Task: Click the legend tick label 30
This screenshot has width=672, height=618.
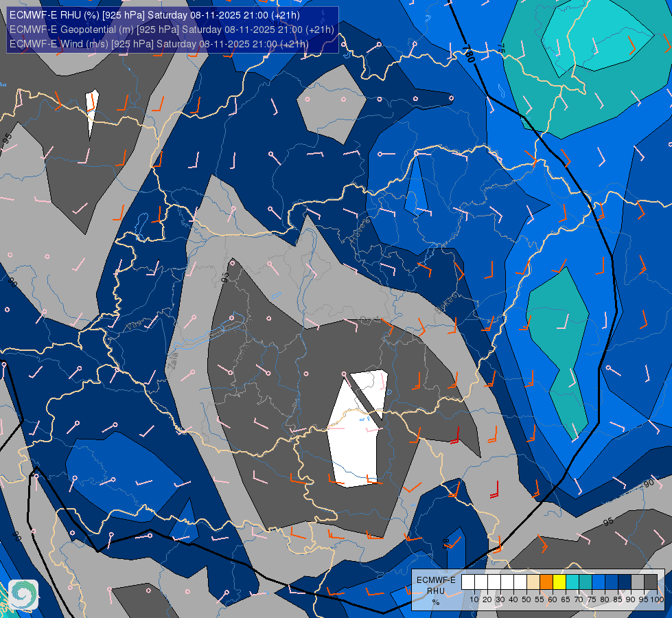Action: coord(500,599)
